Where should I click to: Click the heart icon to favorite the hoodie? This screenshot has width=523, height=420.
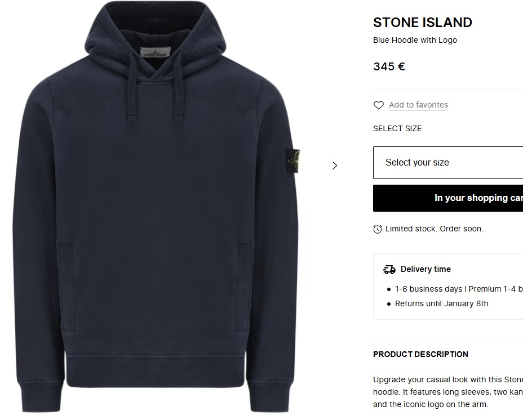(x=378, y=105)
